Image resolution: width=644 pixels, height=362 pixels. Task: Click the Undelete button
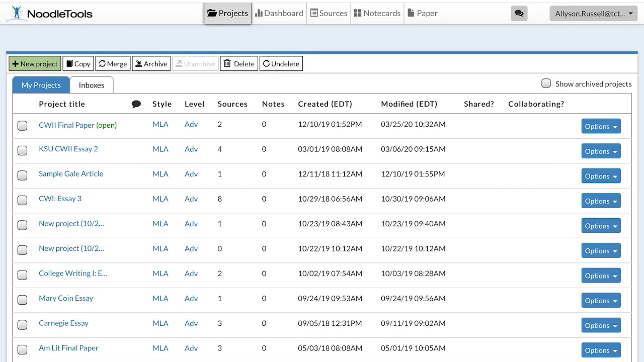(x=281, y=64)
